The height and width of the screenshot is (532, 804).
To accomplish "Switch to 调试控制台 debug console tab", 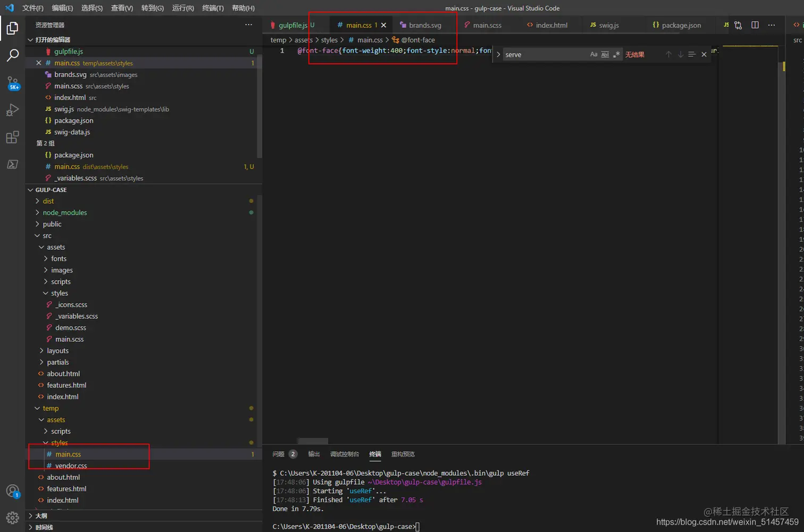I will pyautogui.click(x=345, y=454).
